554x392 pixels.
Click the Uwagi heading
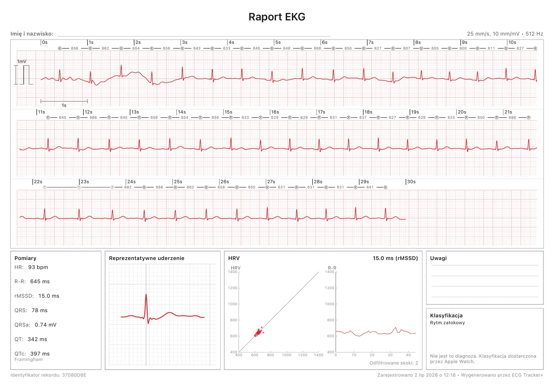(x=438, y=258)
